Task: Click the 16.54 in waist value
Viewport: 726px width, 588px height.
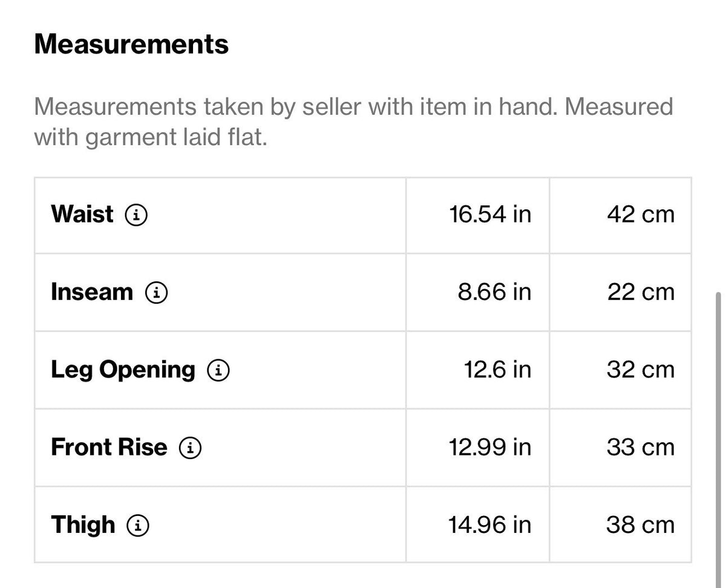Action: (490, 214)
